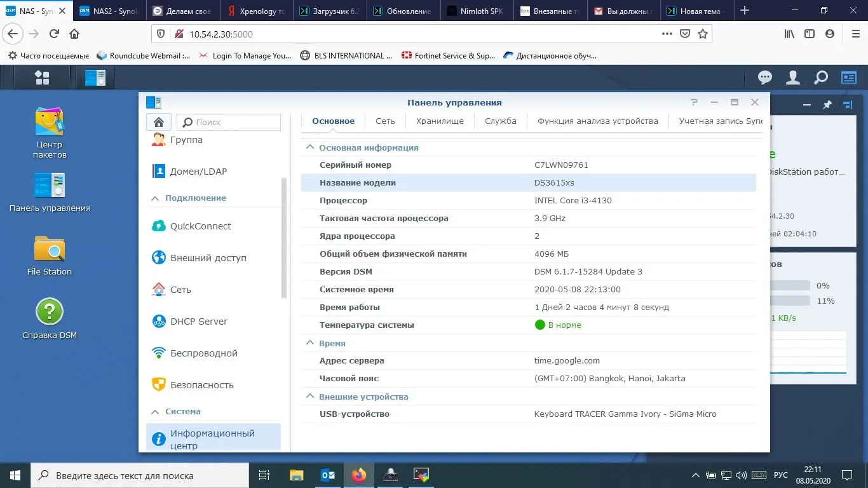Click the 0% resource usage bar
The image size is (868, 488).
pos(790,285)
